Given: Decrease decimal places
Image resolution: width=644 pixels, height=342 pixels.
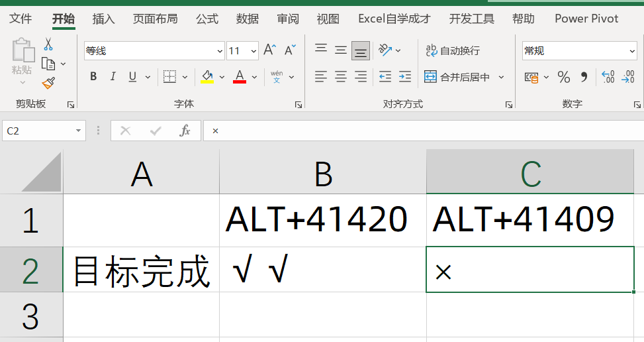Looking at the screenshot, I should point(628,77).
